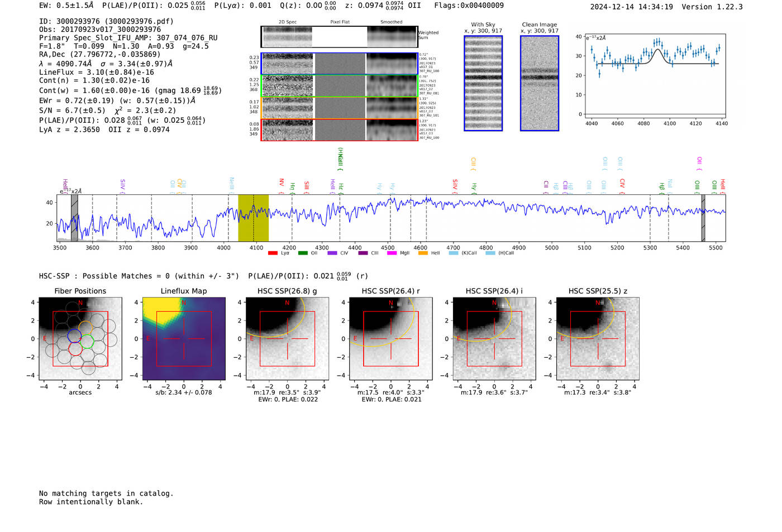The image size is (782, 532).
Task: Click the g-band 'EWr: 0, PLAE: 0.022' caption
Action: click(288, 399)
